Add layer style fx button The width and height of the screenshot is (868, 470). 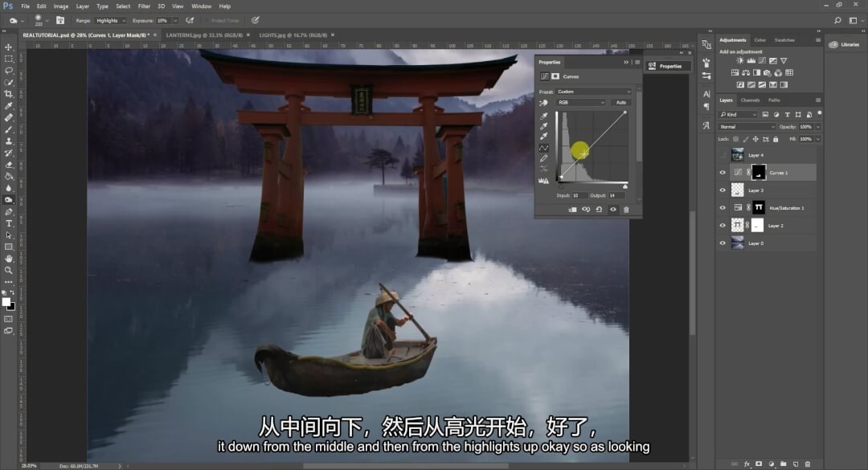pos(747,464)
